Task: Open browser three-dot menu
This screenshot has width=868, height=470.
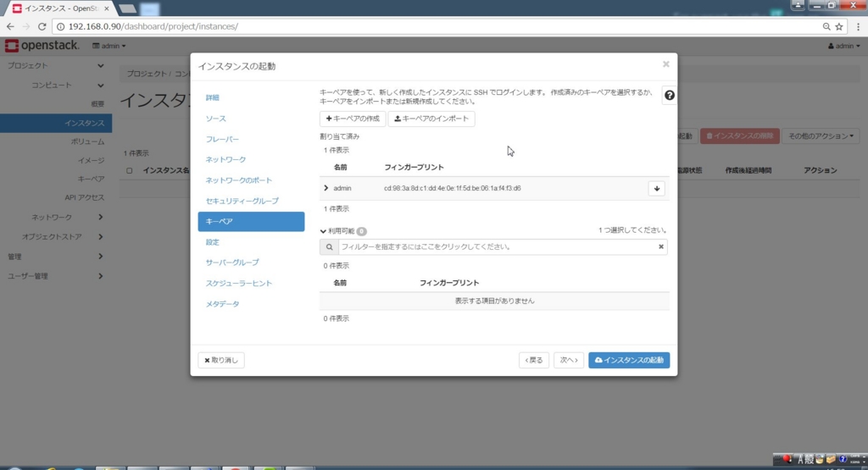Action: (x=859, y=26)
